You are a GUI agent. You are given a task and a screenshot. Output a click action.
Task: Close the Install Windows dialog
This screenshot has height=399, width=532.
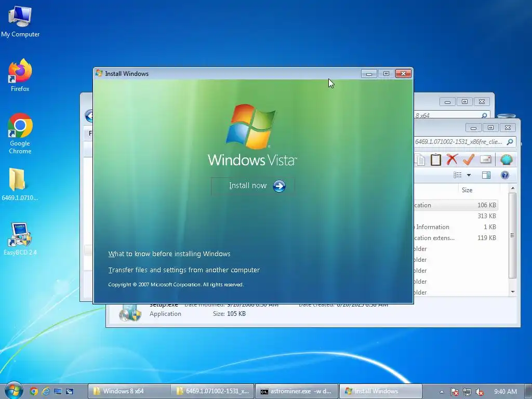pyautogui.click(x=403, y=74)
